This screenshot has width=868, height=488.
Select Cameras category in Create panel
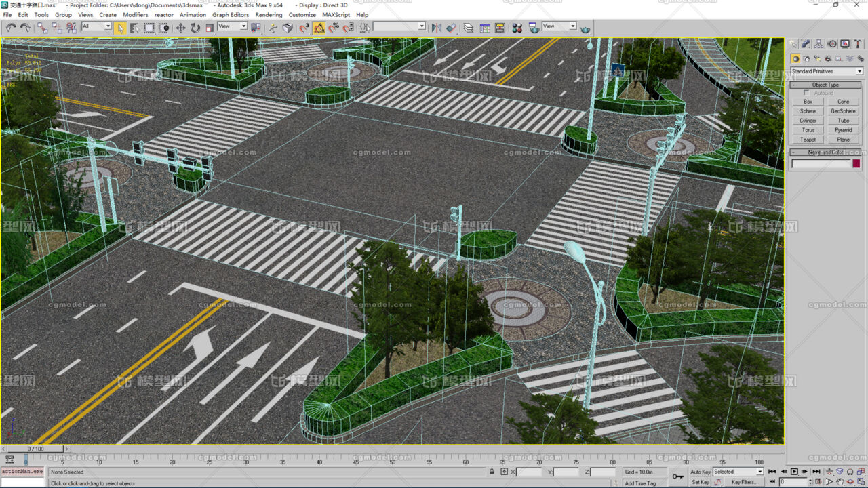(x=828, y=59)
